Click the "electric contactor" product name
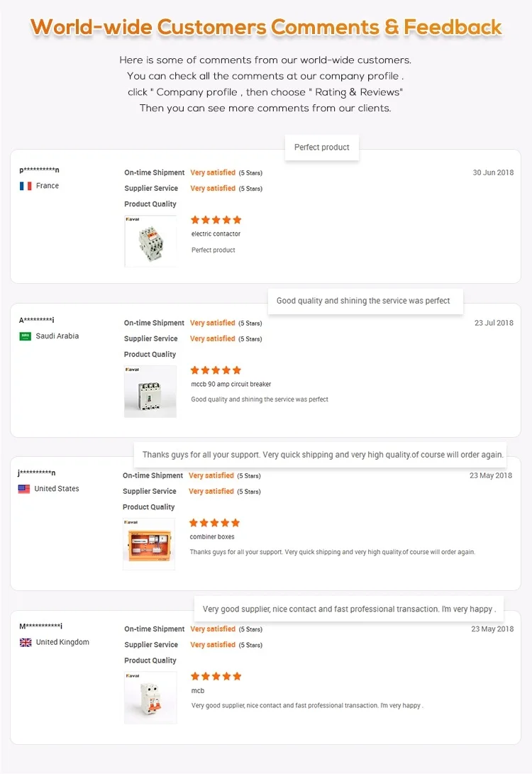The height and width of the screenshot is (774, 532). 216,234
